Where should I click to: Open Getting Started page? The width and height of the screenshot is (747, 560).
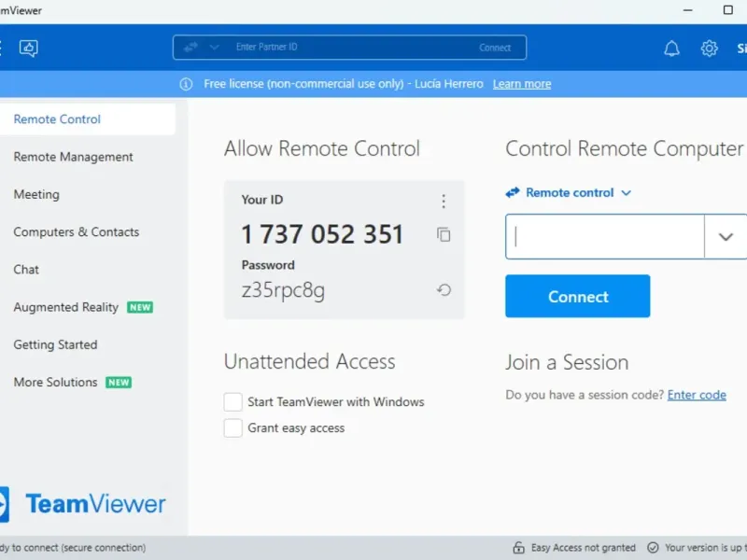(55, 344)
